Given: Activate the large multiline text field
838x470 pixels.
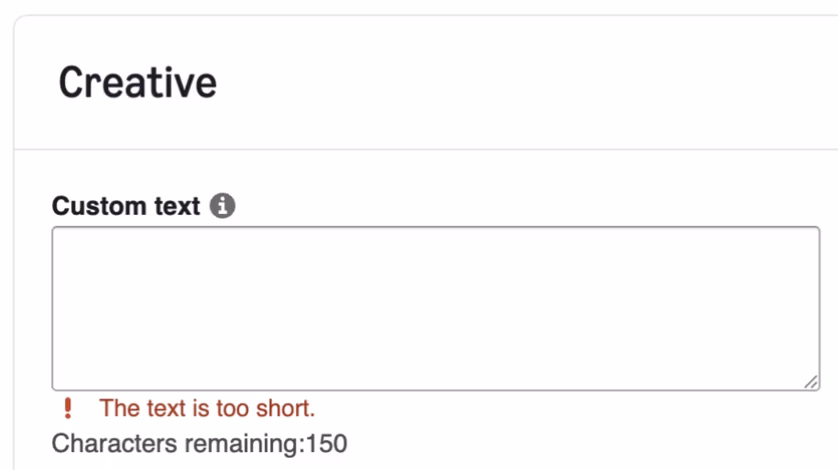Looking at the screenshot, I should [x=435, y=308].
